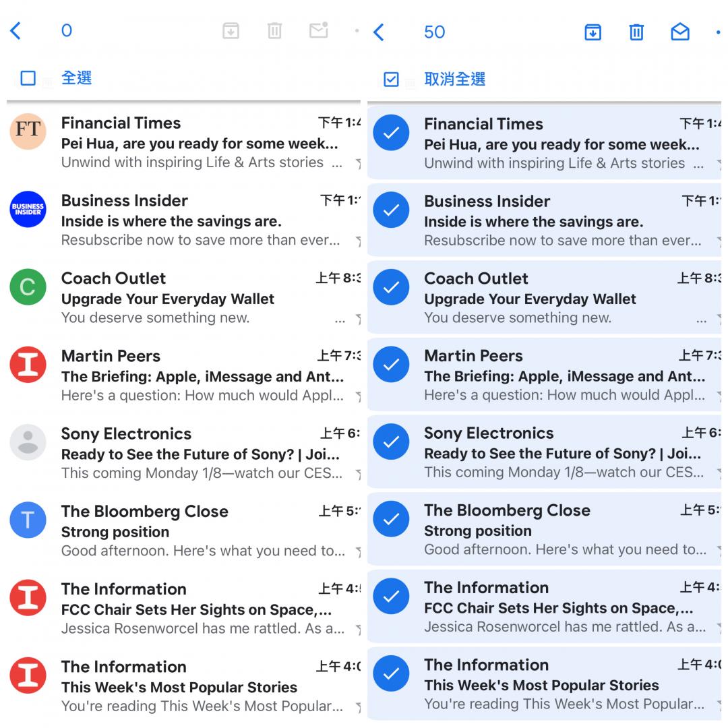Deselect the FCC Chair email checkmark
728x728 pixels.
click(392, 596)
